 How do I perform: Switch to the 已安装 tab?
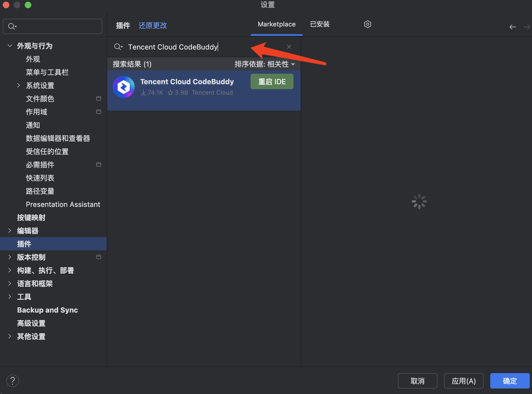(x=320, y=24)
